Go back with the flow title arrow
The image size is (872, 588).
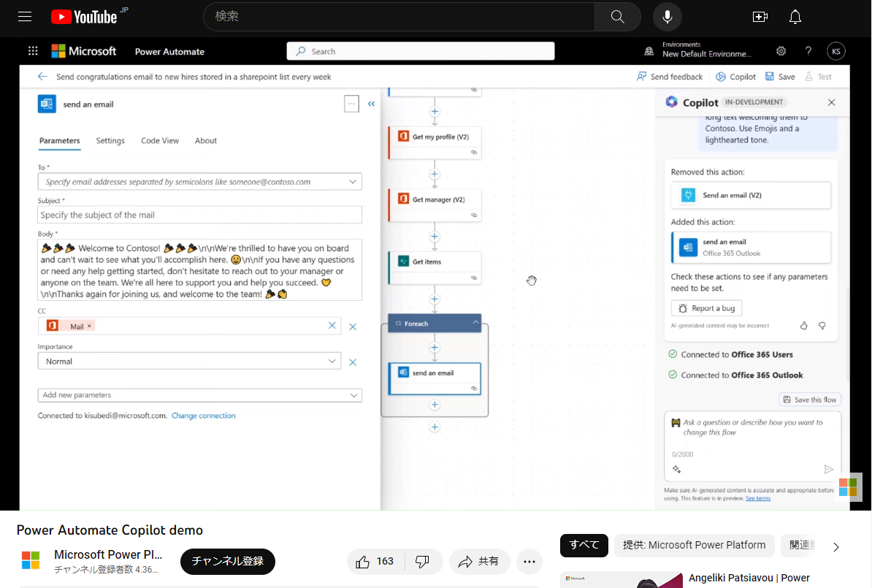click(42, 77)
